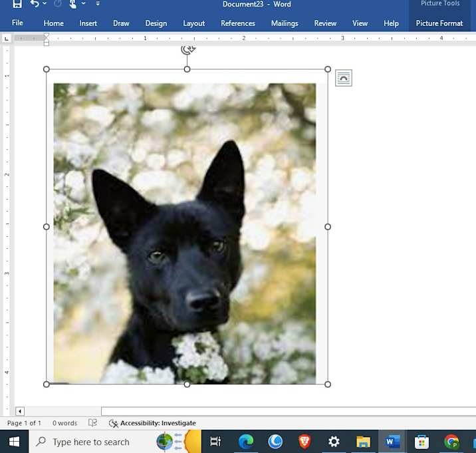Click the bottom-left picture sizing handle

click(x=47, y=384)
